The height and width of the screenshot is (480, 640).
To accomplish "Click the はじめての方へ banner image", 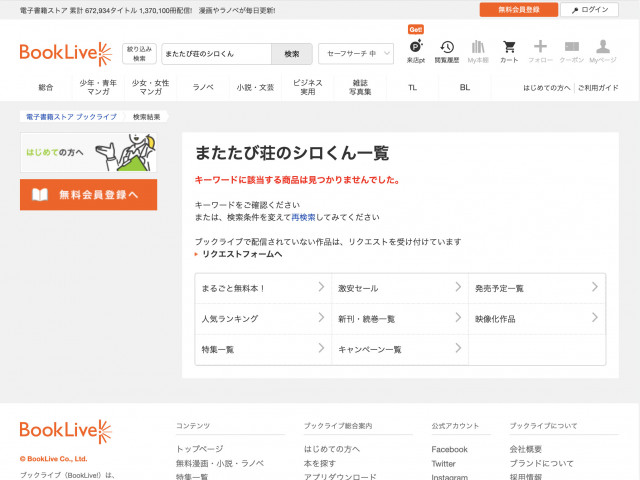I will click(x=89, y=152).
